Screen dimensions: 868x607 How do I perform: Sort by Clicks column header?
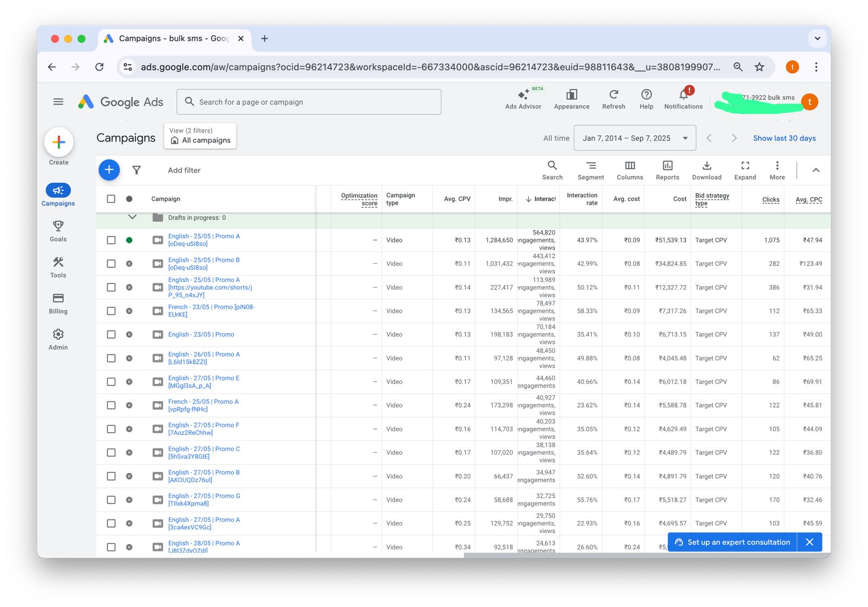(x=770, y=199)
